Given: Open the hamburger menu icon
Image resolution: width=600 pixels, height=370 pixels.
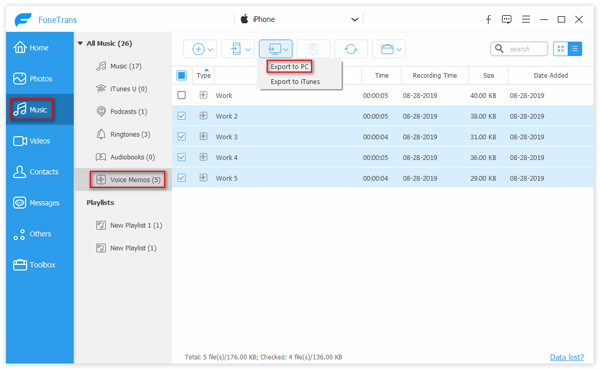Looking at the screenshot, I should pyautogui.click(x=526, y=19).
